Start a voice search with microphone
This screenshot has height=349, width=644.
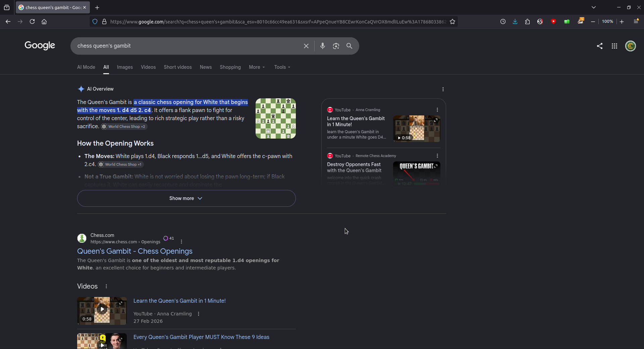click(x=323, y=46)
